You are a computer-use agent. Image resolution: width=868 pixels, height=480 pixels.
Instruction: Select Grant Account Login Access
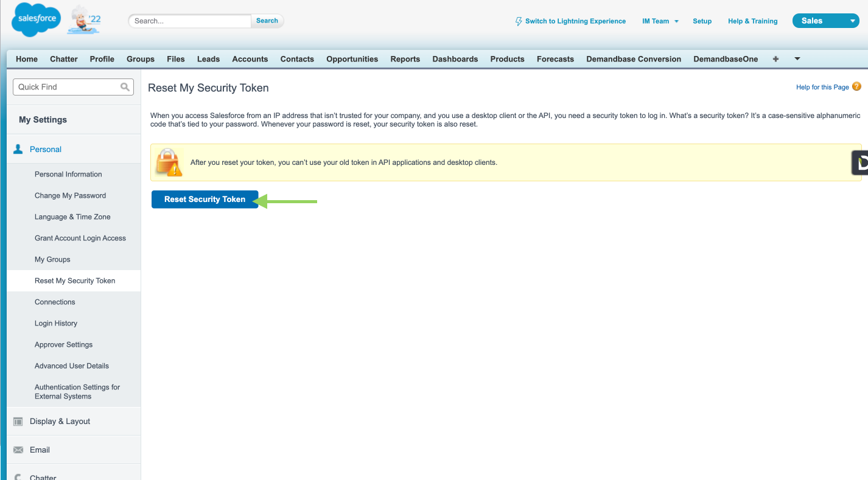(80, 238)
